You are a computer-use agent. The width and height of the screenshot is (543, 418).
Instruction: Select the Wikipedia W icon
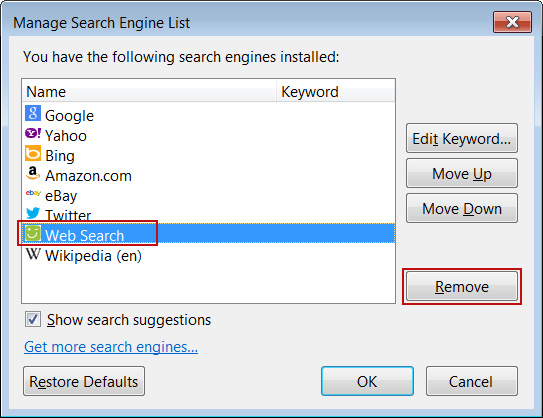33,254
